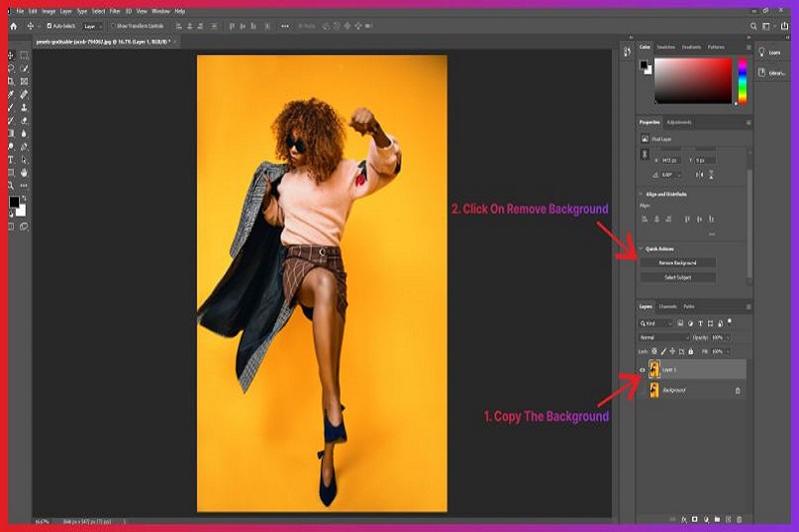Switch to the Adjustments tab
This screenshot has width=799, height=532.
[x=679, y=123]
